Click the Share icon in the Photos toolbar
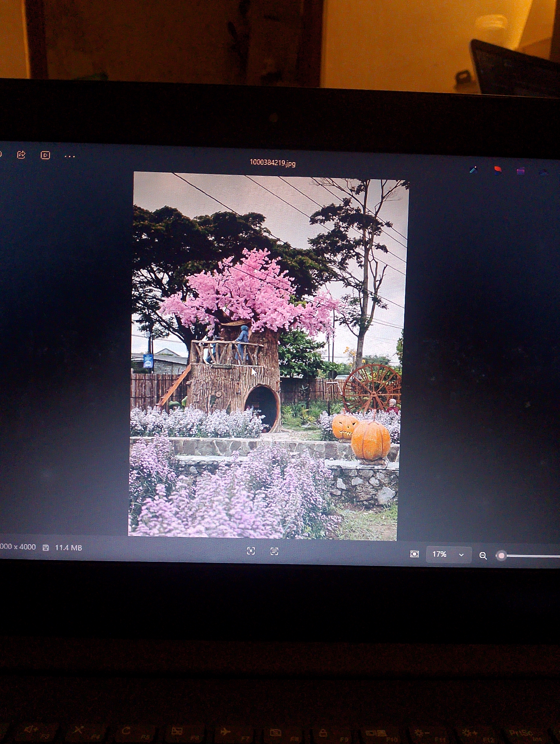This screenshot has width=560, height=744. pos(21,154)
